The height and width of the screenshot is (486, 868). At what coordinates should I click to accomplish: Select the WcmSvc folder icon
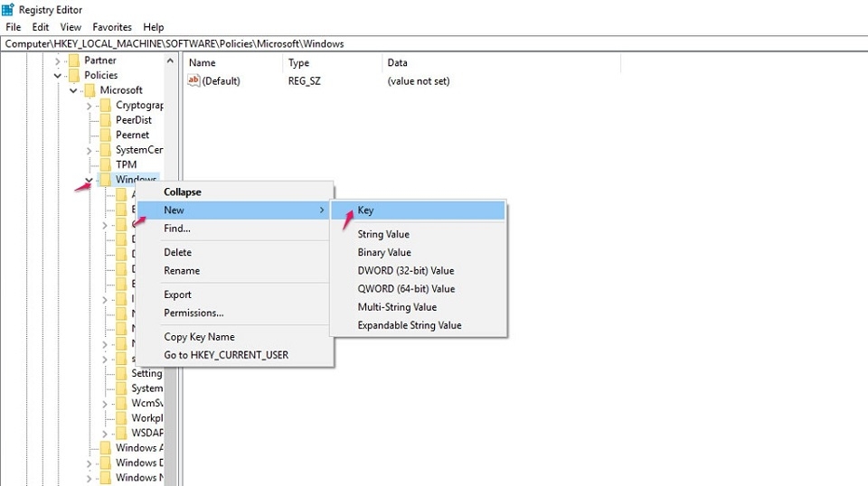pyautogui.click(x=121, y=403)
